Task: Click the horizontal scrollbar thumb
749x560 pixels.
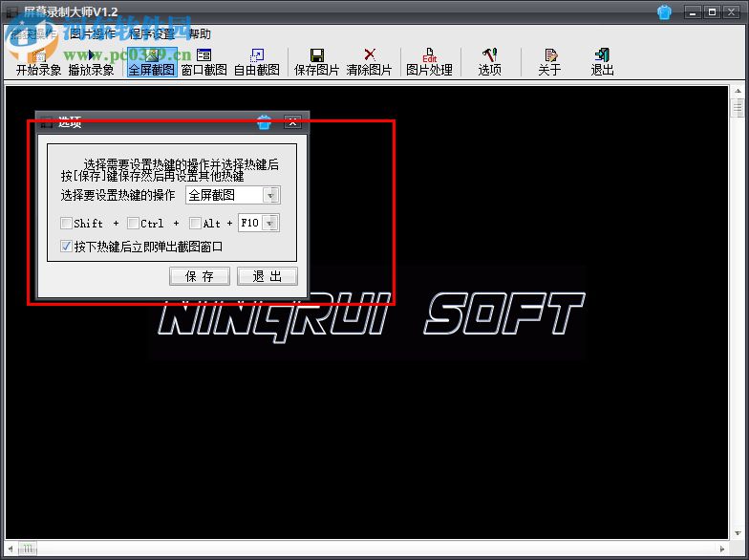Action: click(x=28, y=549)
